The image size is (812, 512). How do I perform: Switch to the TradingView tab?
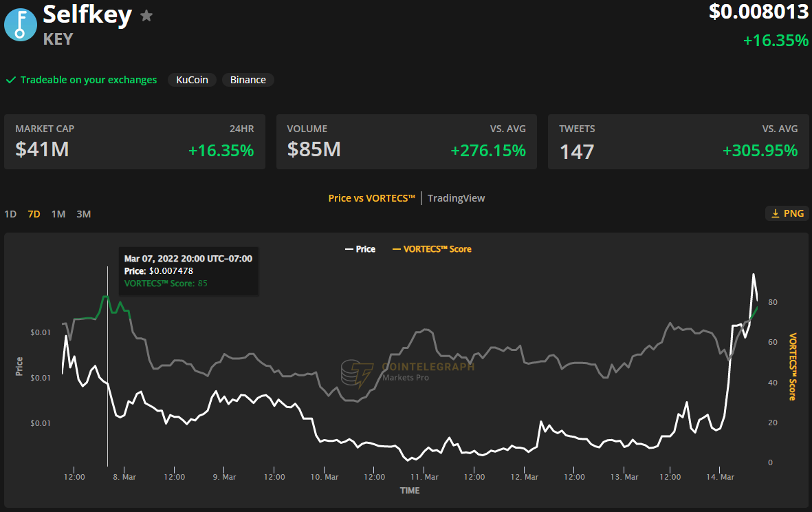456,198
